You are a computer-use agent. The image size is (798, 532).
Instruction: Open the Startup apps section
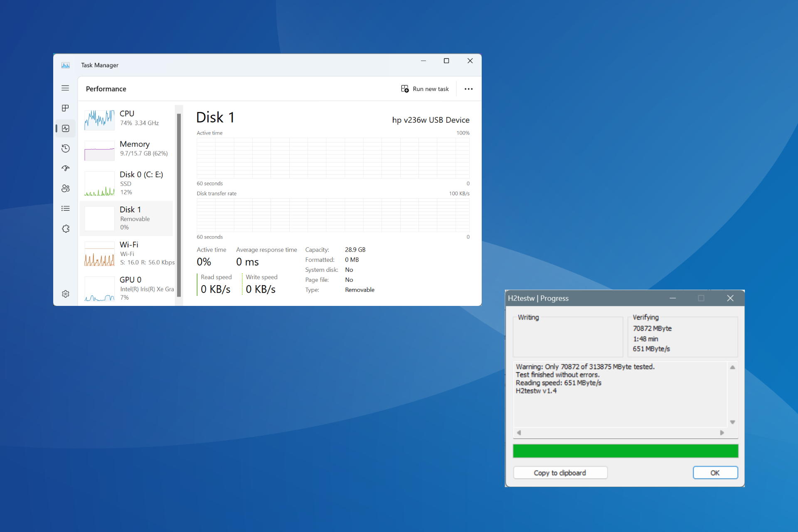pos(65,168)
